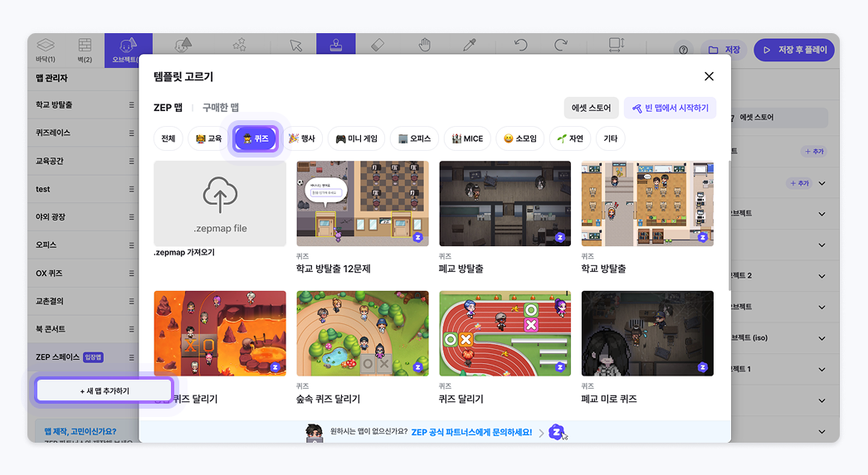The image size is (868, 475).
Task: Select the Hand pan tool
Action: tap(425, 45)
